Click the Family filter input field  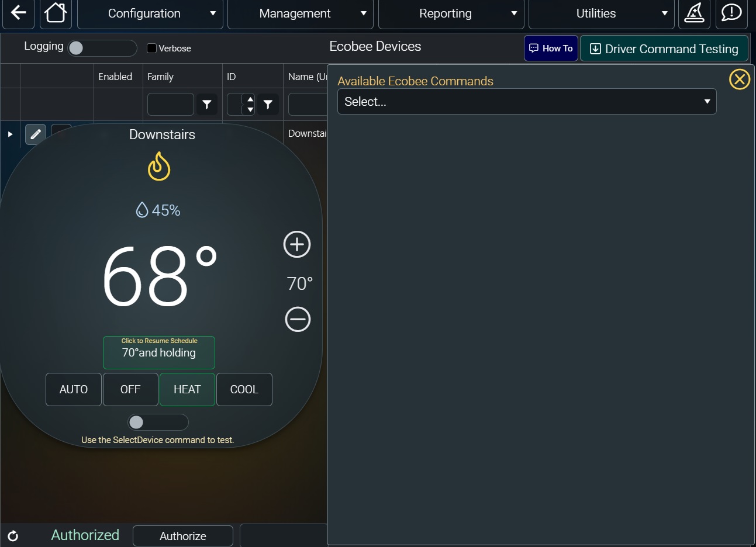click(x=171, y=105)
